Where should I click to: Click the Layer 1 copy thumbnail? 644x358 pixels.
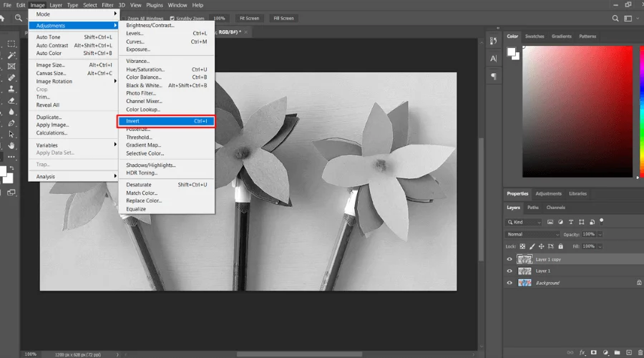point(525,259)
